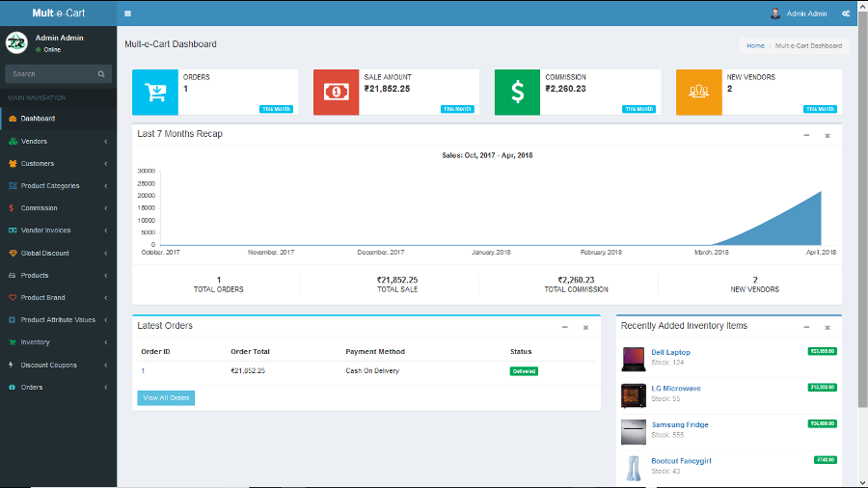This screenshot has width=868, height=488.
Task: Expand the Inventory sidebar menu
Action: [58, 342]
